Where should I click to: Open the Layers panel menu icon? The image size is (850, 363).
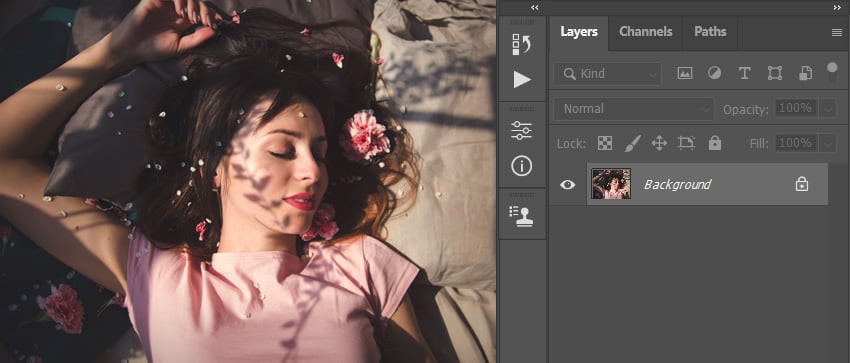point(837,33)
